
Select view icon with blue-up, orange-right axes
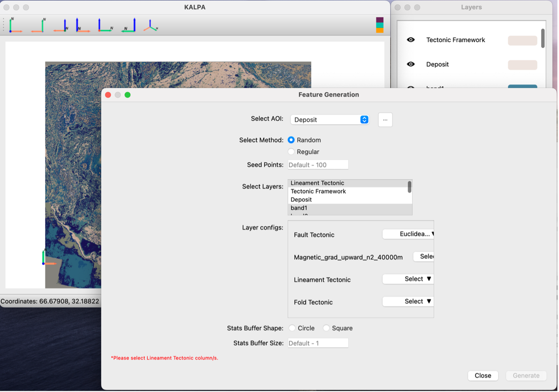pyautogui.click(x=83, y=25)
